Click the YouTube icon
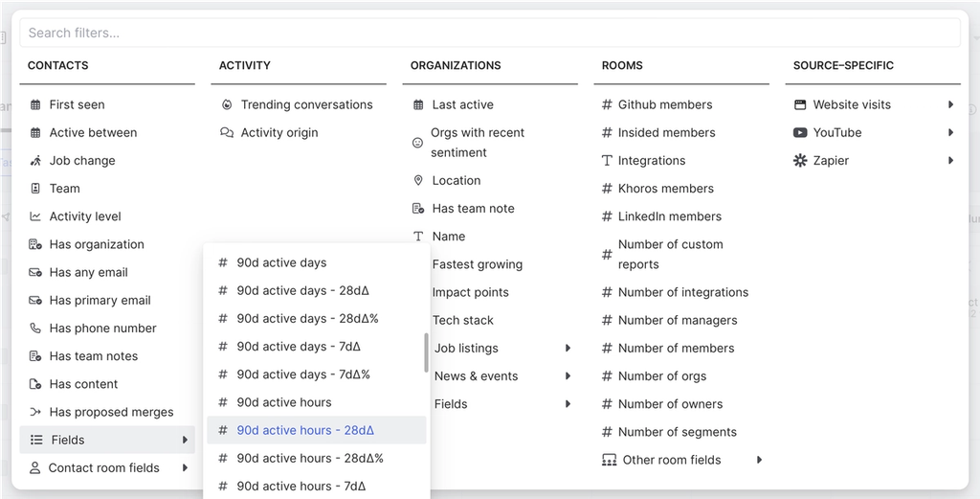This screenshot has width=980, height=499. point(800,132)
